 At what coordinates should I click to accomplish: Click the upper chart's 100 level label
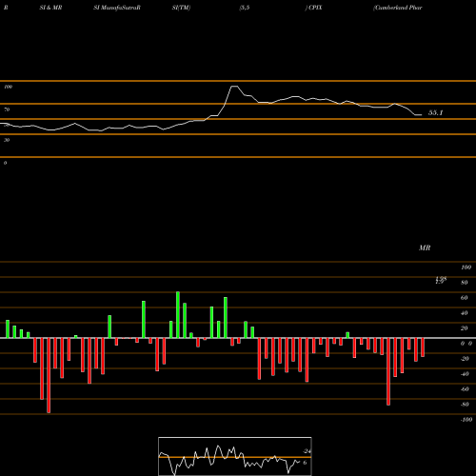(8, 87)
